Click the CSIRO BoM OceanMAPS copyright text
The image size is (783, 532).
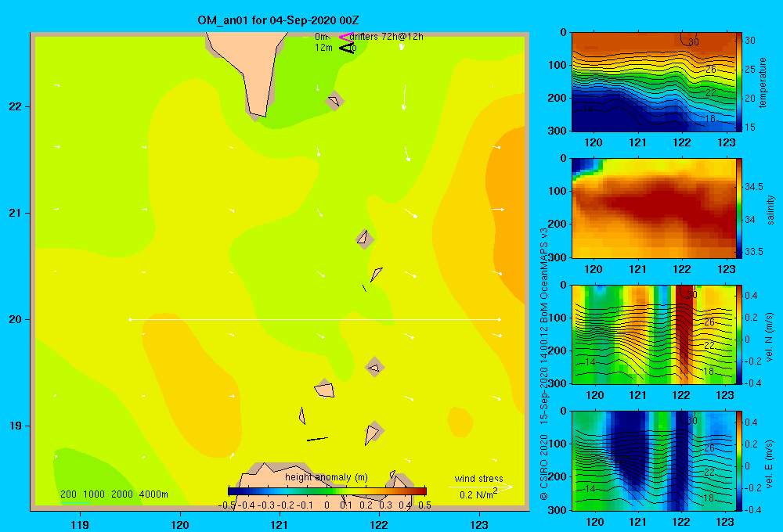click(x=544, y=365)
